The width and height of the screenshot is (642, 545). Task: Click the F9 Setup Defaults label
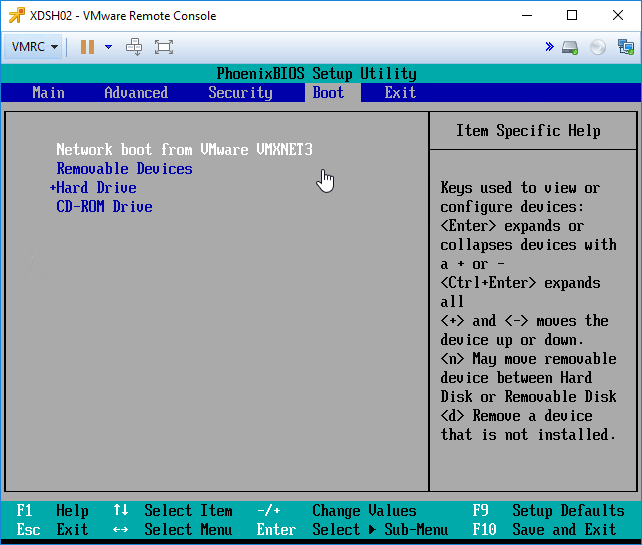click(x=549, y=511)
